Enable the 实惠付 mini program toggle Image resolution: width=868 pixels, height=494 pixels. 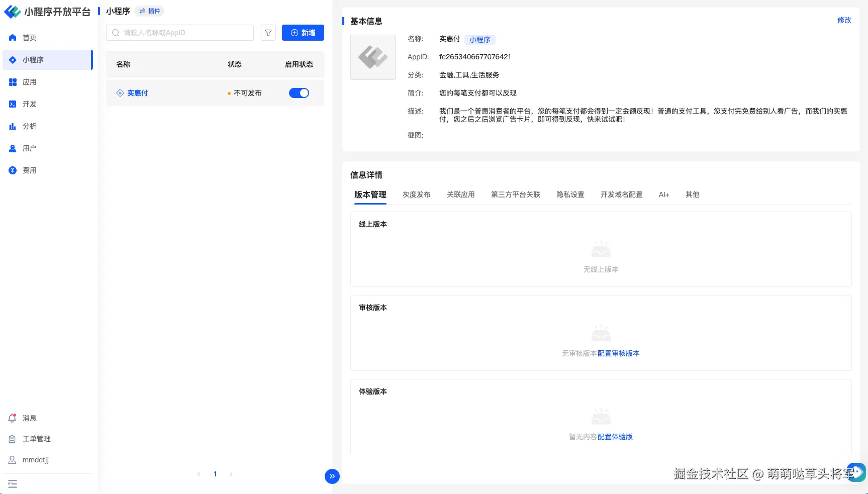(299, 93)
